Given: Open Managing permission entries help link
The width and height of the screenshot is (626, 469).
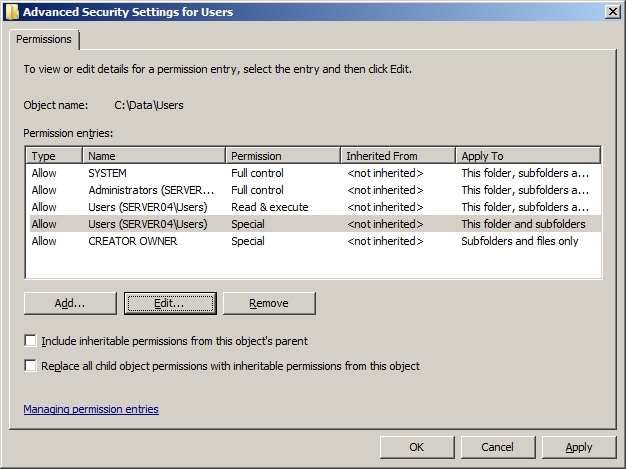Looking at the screenshot, I should point(90,409).
